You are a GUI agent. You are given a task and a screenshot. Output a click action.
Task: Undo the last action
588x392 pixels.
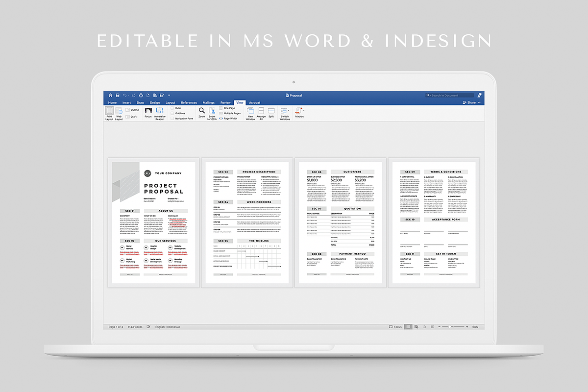125,96
